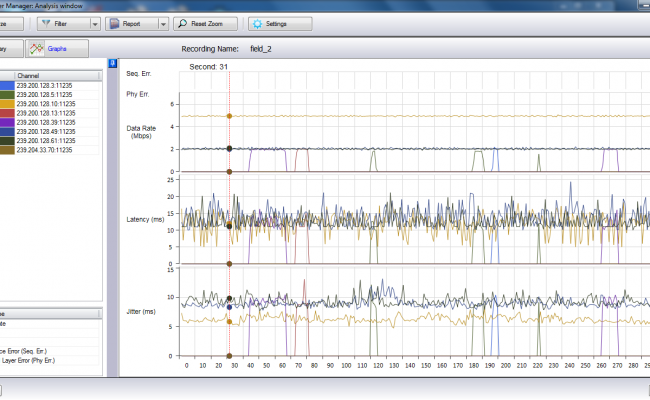This screenshot has width=650, height=400.
Task: Click the funnel Filter icon
Action: coord(46,23)
